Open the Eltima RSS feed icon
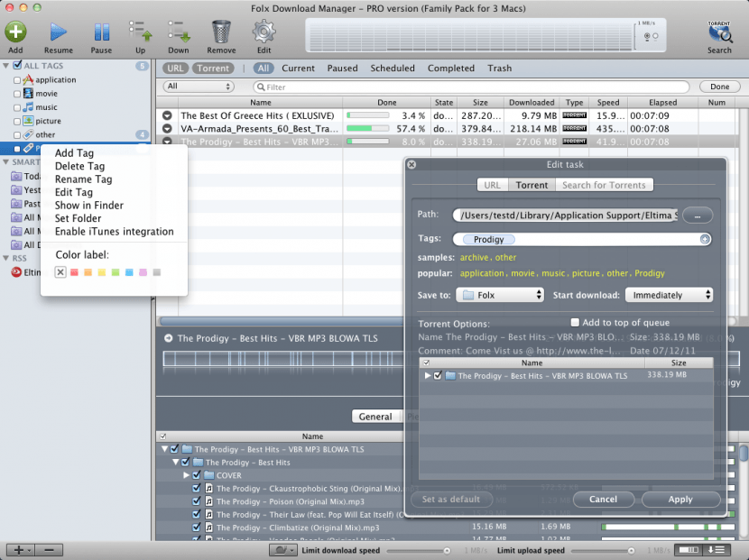The height and width of the screenshot is (560, 749). click(x=16, y=272)
